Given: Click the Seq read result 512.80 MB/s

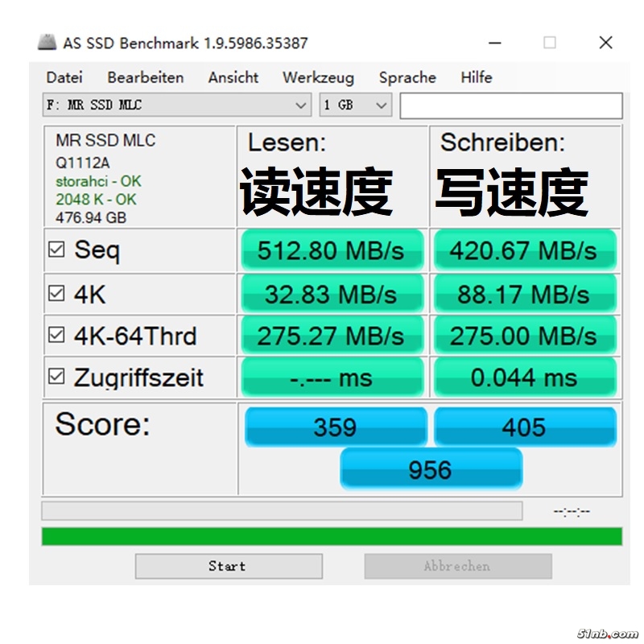Looking at the screenshot, I should (x=332, y=250).
